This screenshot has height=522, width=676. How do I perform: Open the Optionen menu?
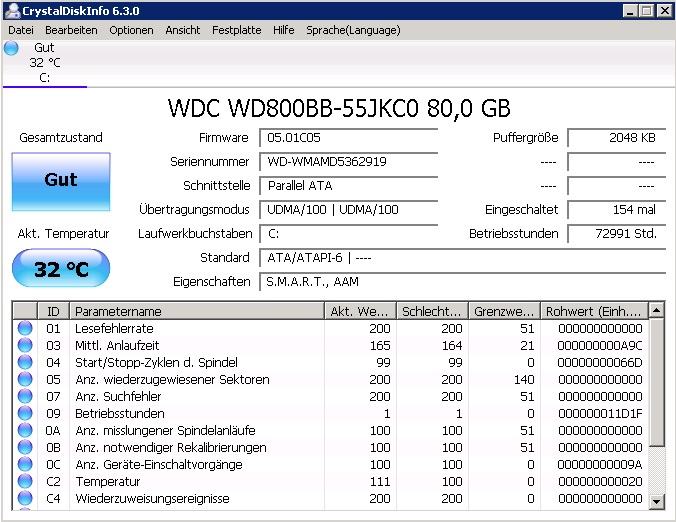(131, 30)
